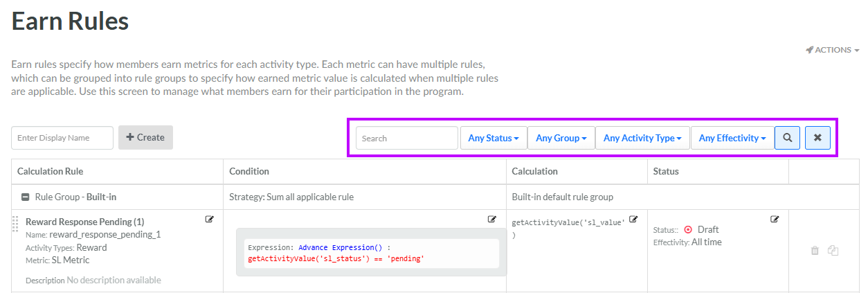Click the Enter Display Name field

tap(62, 138)
